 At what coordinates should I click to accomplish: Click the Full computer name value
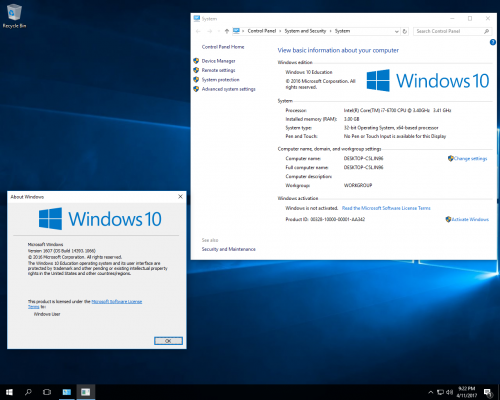pyautogui.click(x=363, y=167)
